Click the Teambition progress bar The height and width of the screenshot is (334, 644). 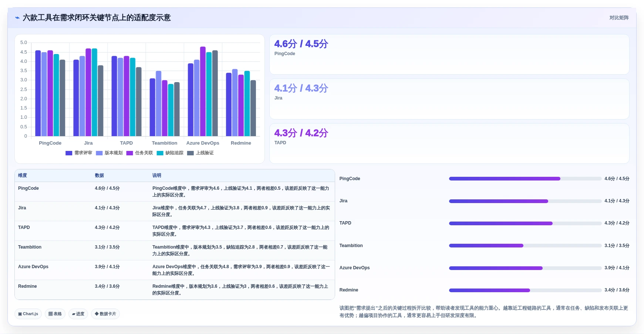coord(525,246)
